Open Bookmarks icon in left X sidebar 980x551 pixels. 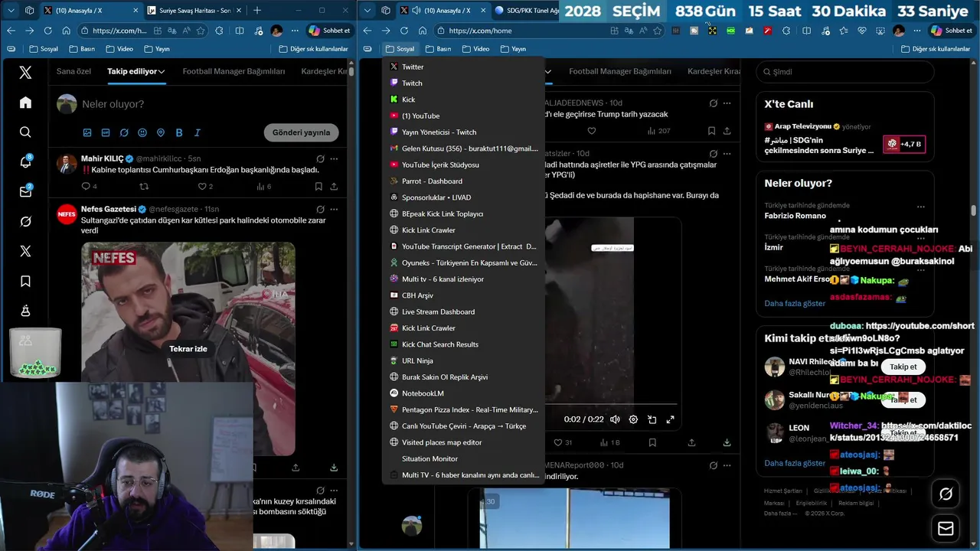25,282
